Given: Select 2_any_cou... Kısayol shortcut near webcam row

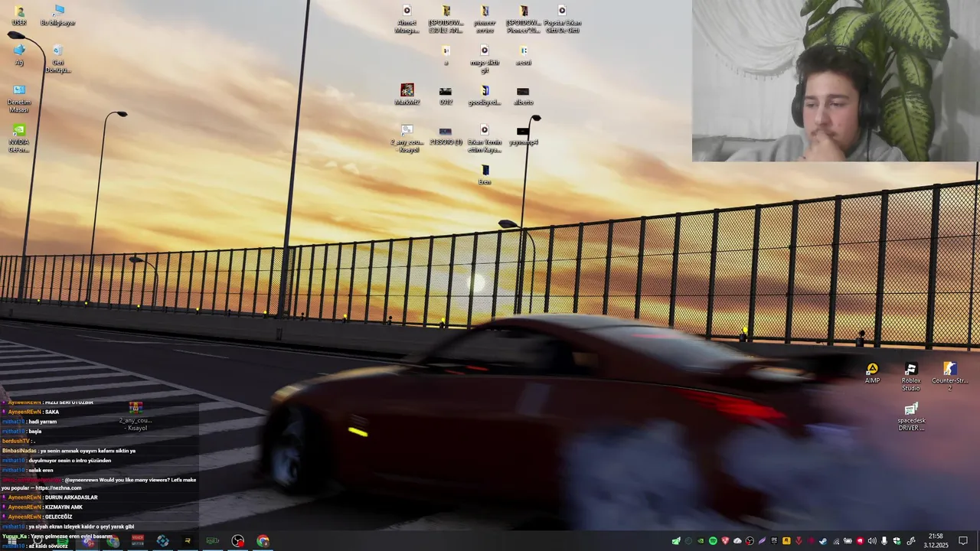Looking at the screenshot, I should [x=407, y=139].
